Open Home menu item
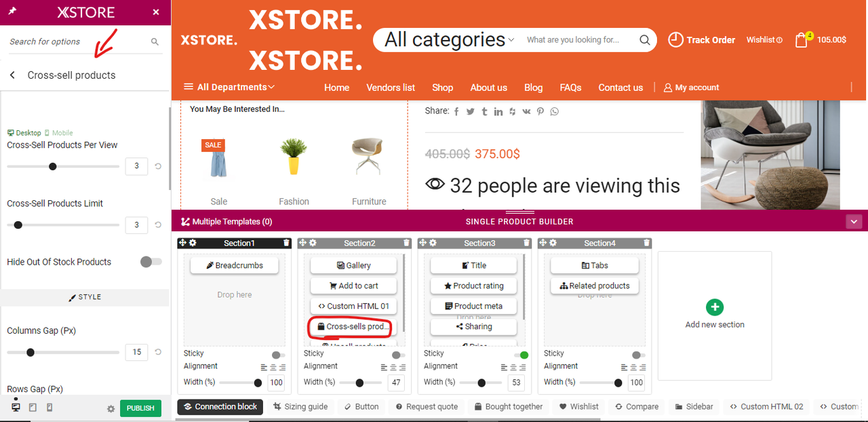This screenshot has height=422, width=868. [x=337, y=88]
